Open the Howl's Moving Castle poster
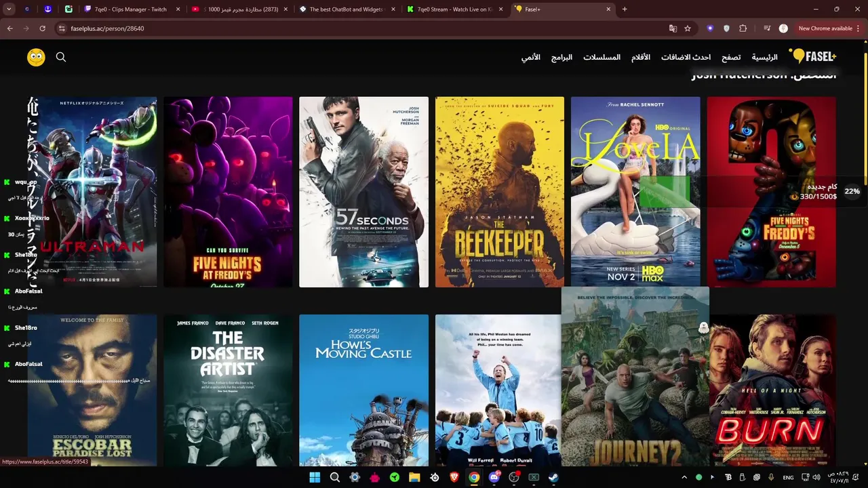Image resolution: width=868 pixels, height=488 pixels. [363, 390]
